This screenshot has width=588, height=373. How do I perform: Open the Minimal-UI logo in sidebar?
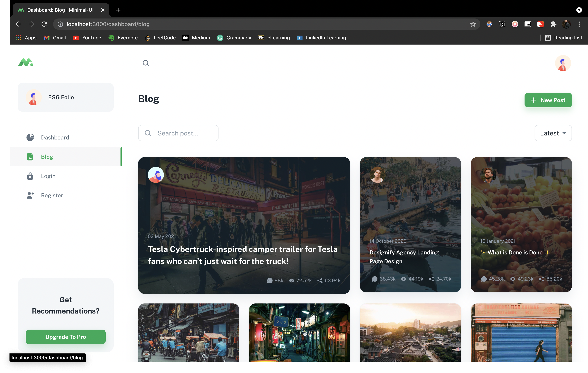pyautogui.click(x=26, y=63)
